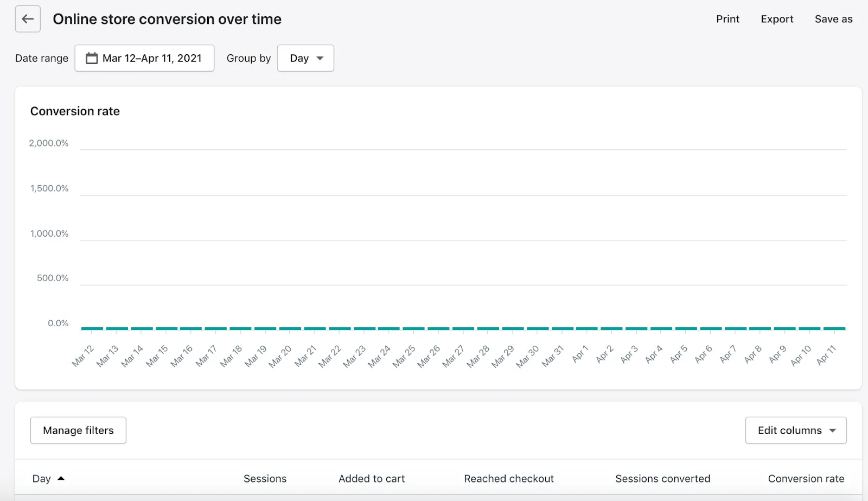Screen dimensions: 868x501
Task: Open the Mar 12–Apr 11, 2021 date picker
Action: coord(144,58)
